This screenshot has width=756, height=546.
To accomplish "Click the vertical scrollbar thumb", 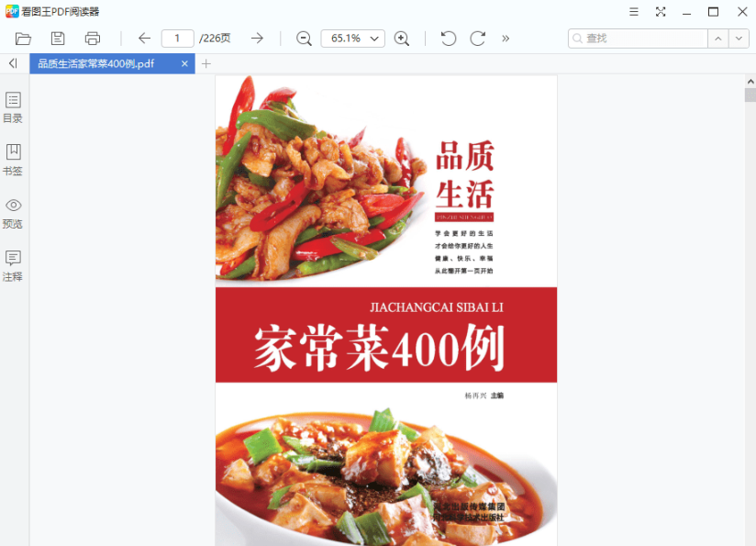I will point(750,95).
